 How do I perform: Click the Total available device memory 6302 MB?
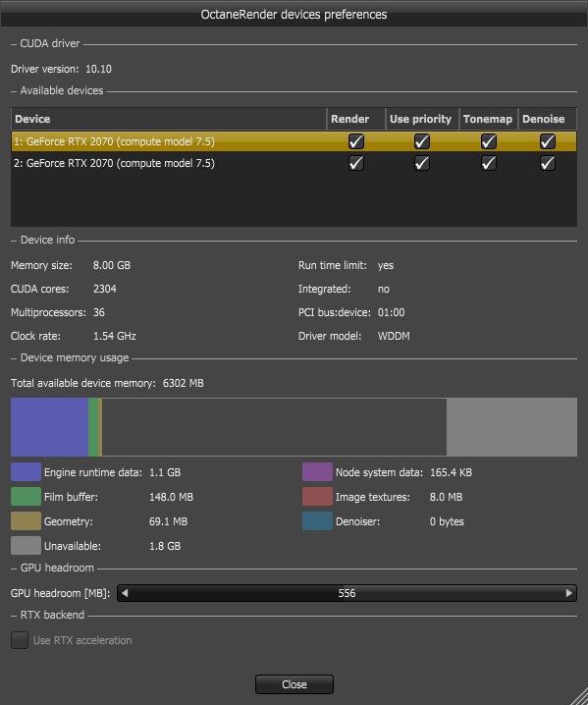coord(183,383)
